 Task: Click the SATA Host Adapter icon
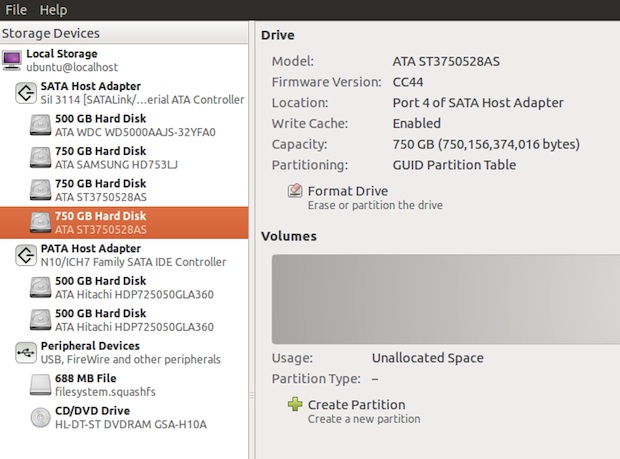point(27,93)
